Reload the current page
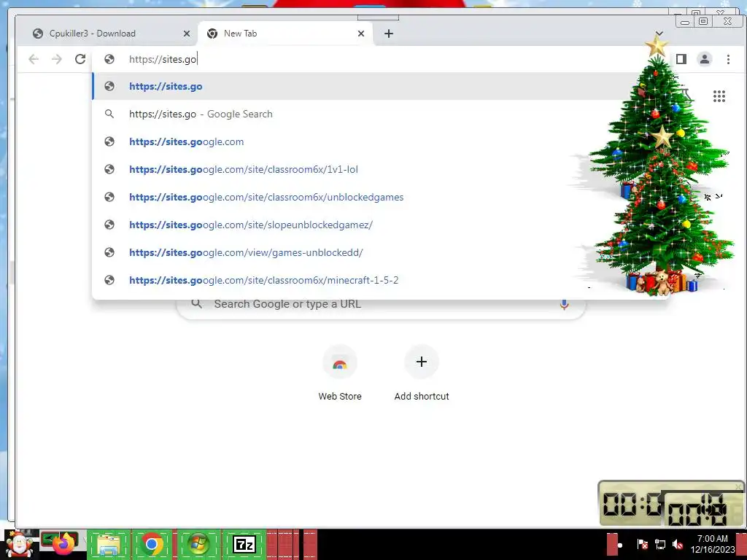 80,59
